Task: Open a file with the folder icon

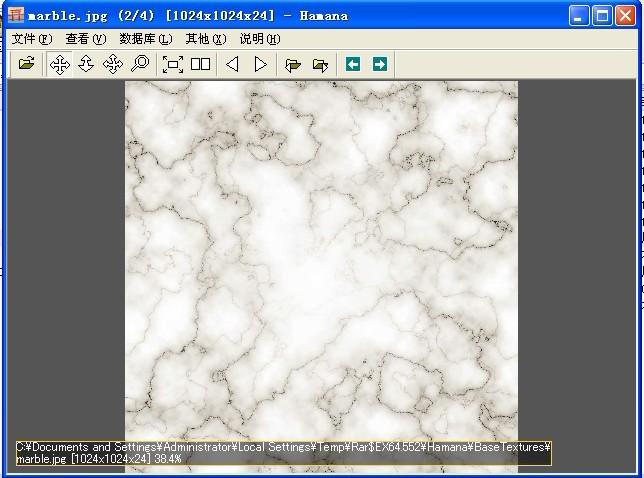Action: pos(27,64)
